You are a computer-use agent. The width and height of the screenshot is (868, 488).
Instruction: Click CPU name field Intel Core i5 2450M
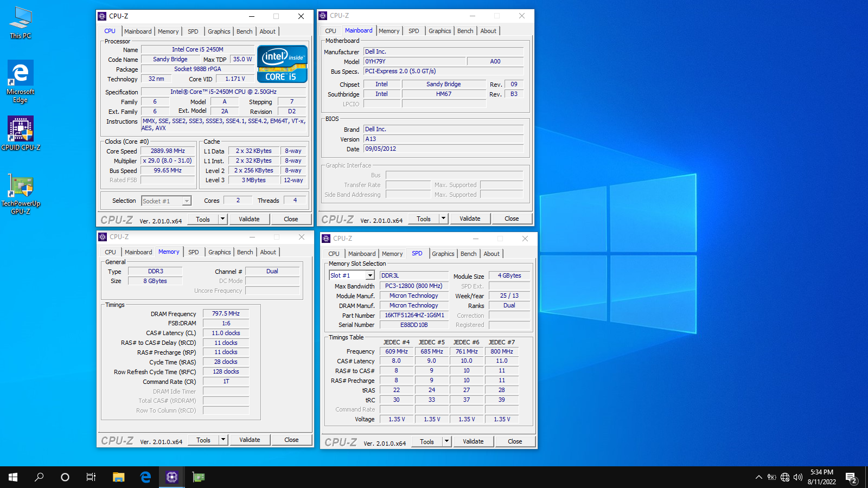click(197, 49)
